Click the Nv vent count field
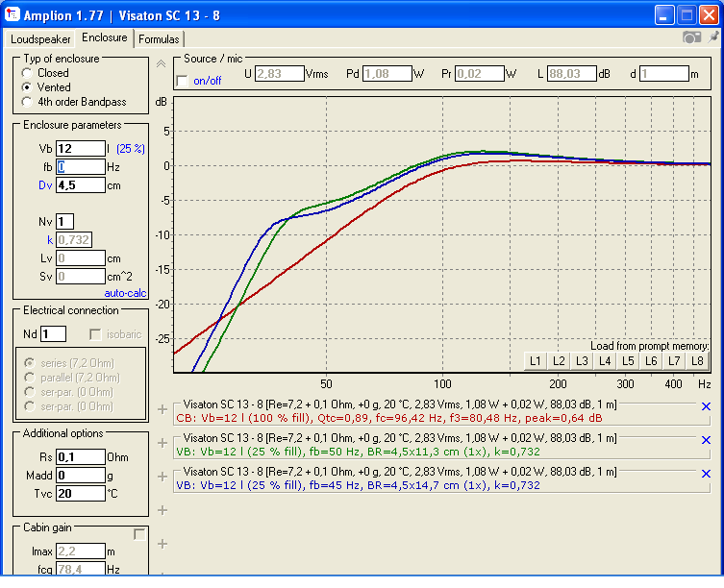This screenshot has height=588, width=724. pos(64,222)
